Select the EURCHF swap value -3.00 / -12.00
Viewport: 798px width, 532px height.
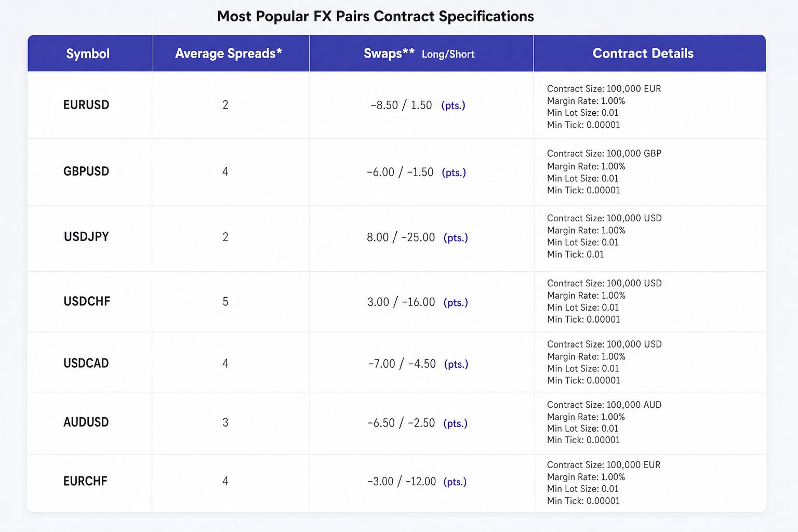pyautogui.click(x=402, y=482)
